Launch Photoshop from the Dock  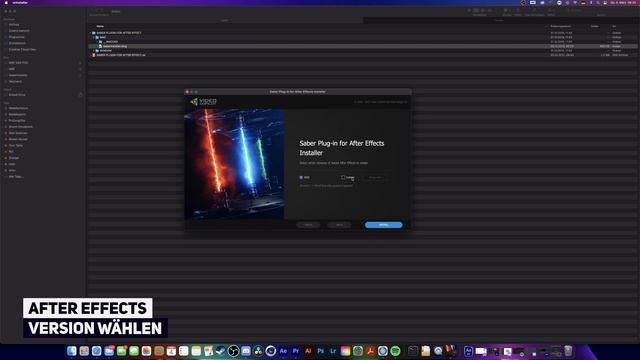pyautogui.click(x=320, y=351)
